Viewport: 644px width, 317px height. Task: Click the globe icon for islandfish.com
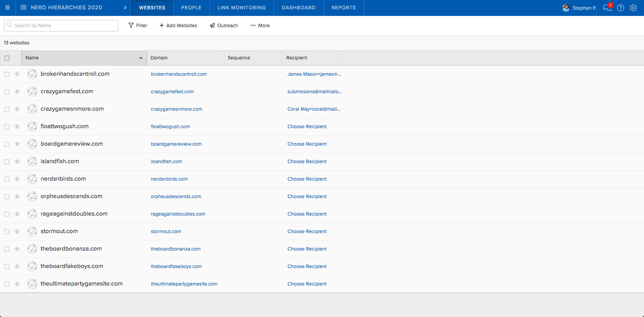(33, 162)
